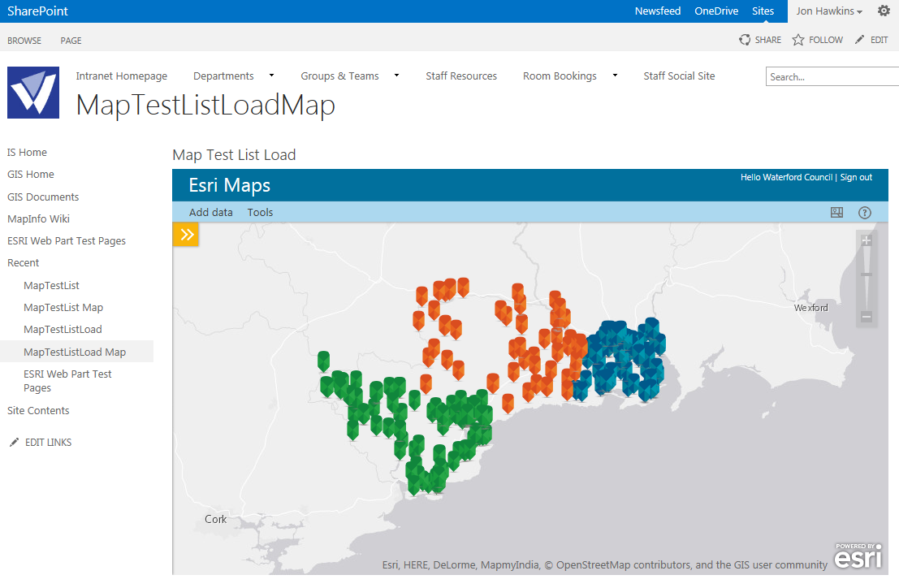Open ESRI Web Part Test Pages top-level link
Image resolution: width=899 pixels, height=588 pixels.
67,241
